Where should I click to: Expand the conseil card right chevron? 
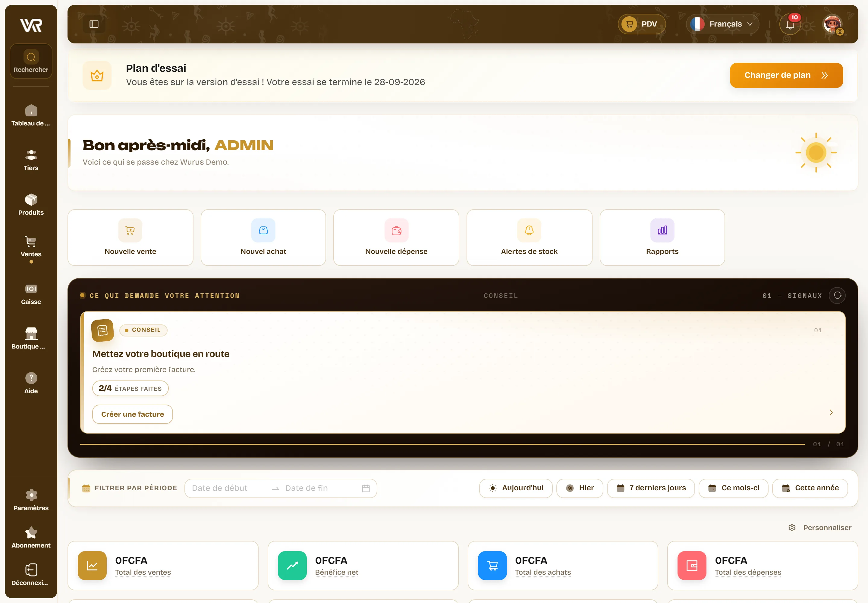click(831, 412)
